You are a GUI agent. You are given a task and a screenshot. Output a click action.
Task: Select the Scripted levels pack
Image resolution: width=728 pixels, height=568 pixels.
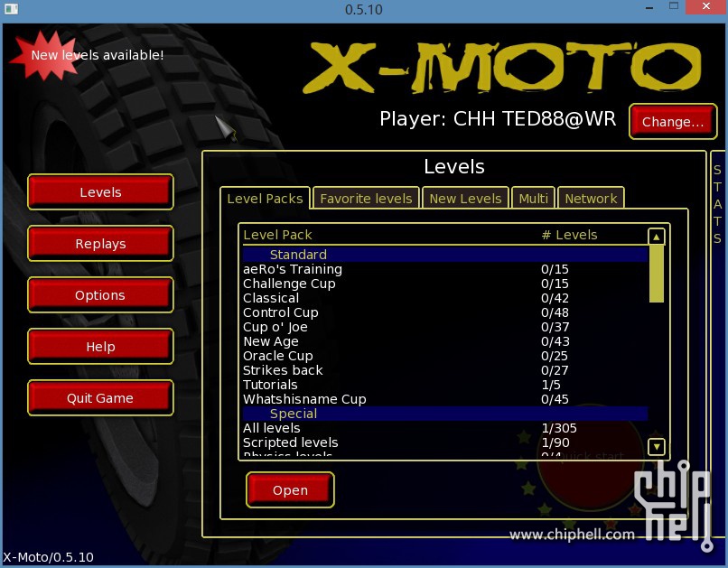pyautogui.click(x=445, y=442)
